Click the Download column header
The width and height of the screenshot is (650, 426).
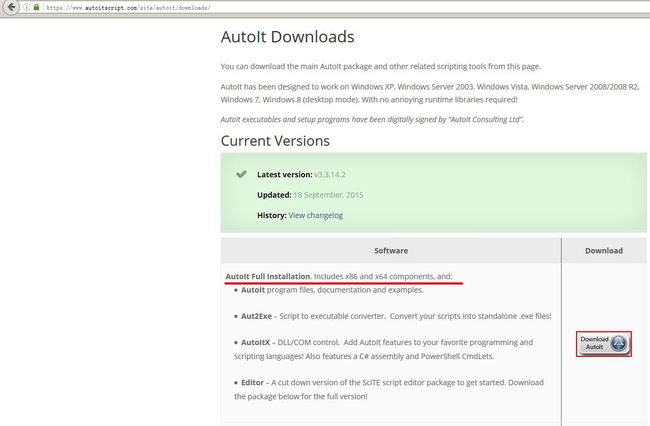point(604,251)
